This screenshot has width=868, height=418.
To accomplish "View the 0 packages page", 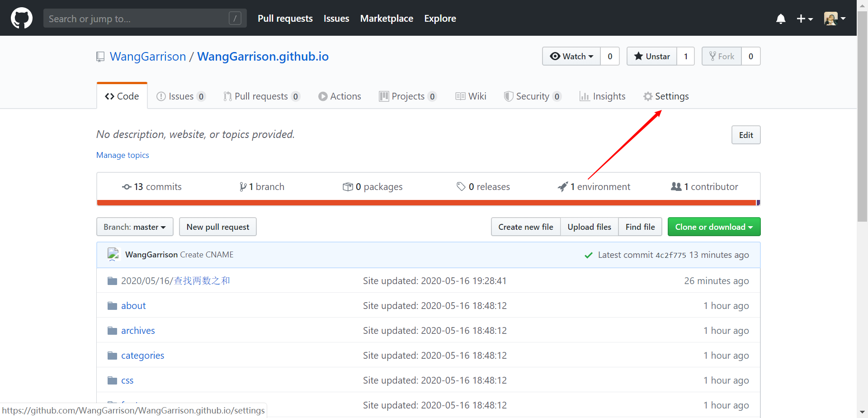I will (x=373, y=187).
